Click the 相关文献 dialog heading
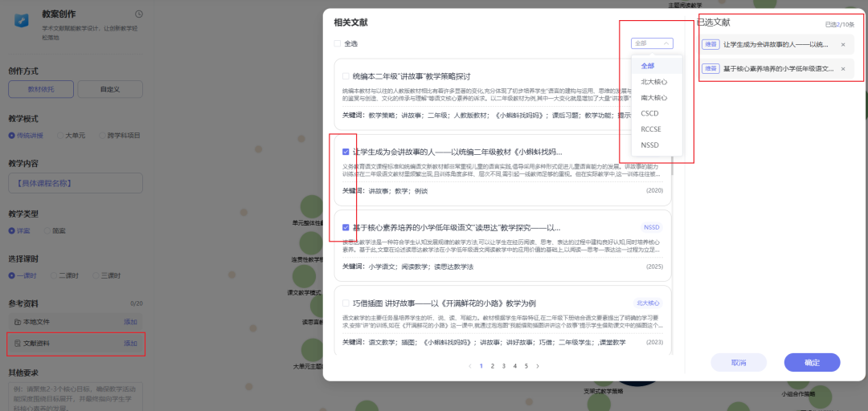The height and width of the screenshot is (411, 868). pos(351,22)
